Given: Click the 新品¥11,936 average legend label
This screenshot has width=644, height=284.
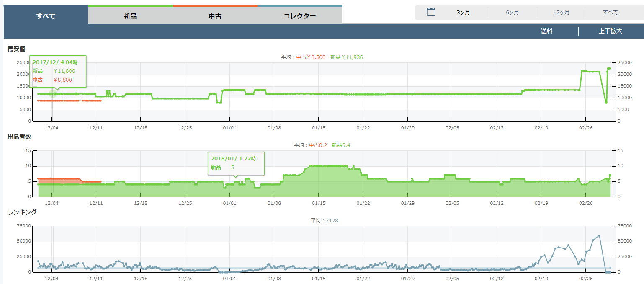Looking at the screenshot, I should [346, 57].
